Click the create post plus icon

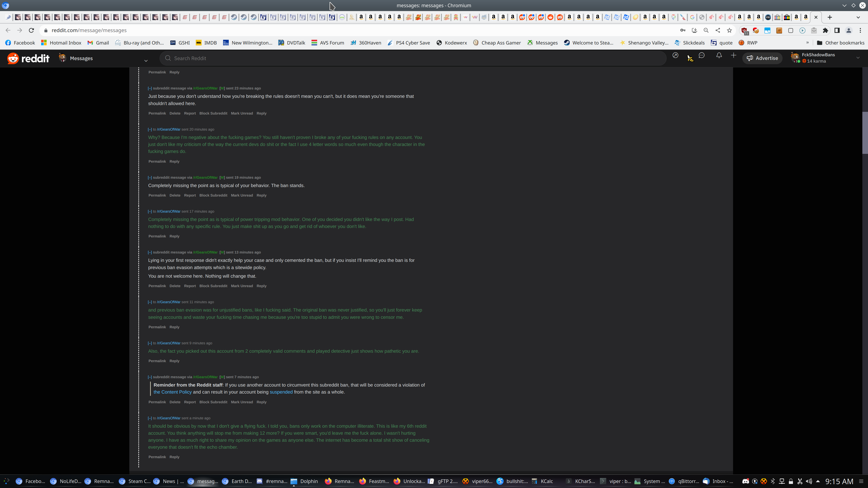click(734, 56)
